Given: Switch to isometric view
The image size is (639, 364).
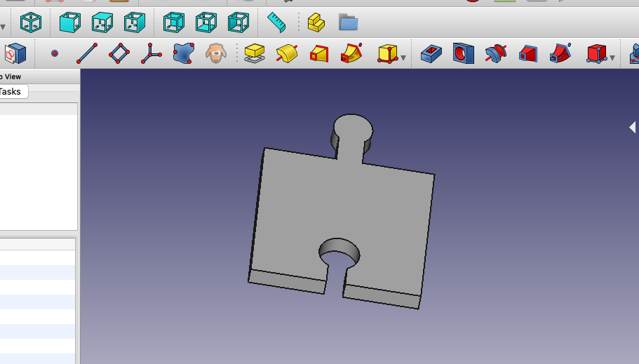Looking at the screenshot, I should [30, 23].
